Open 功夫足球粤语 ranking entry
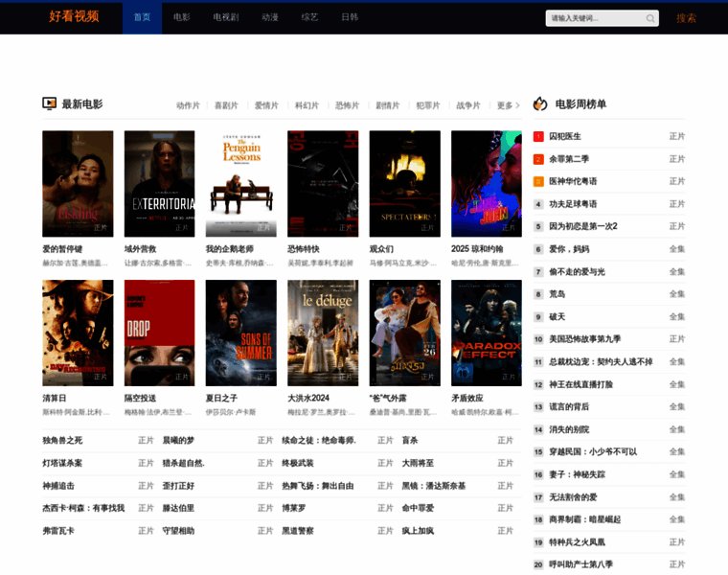Screen dimensions: 728x575 [x=573, y=204]
